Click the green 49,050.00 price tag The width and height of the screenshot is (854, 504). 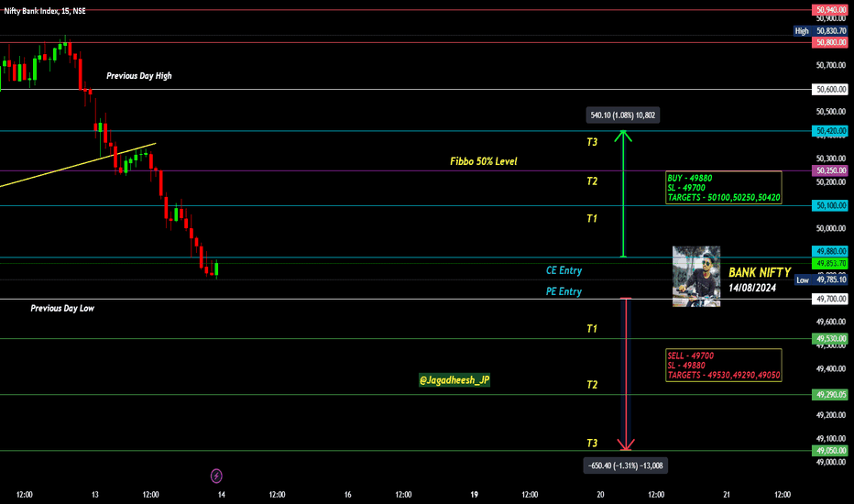(x=829, y=451)
